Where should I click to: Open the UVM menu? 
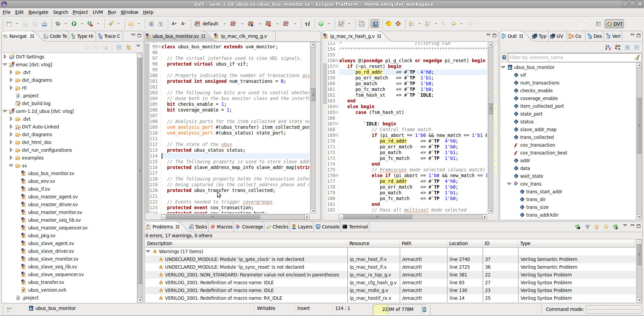[97, 12]
